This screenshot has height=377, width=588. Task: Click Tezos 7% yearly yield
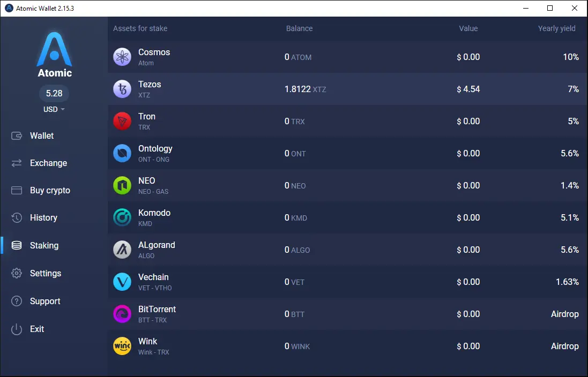(x=574, y=89)
